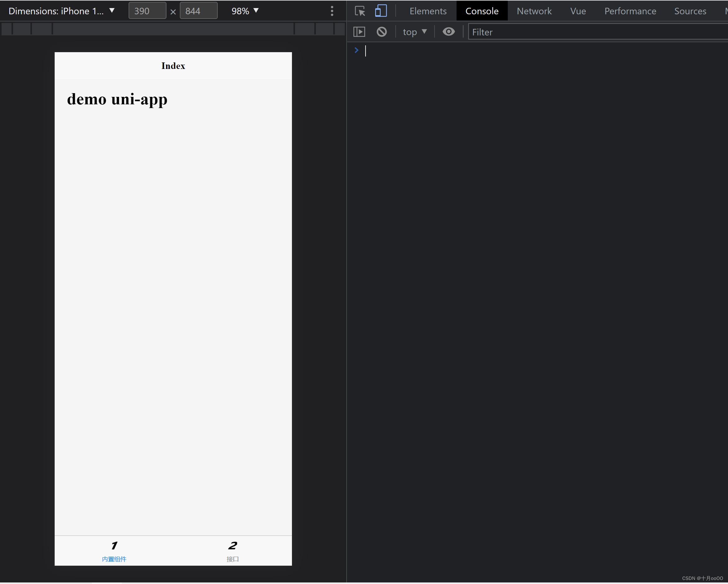Open the top JavaScript context dropdown
This screenshot has width=728, height=584.
tap(415, 32)
